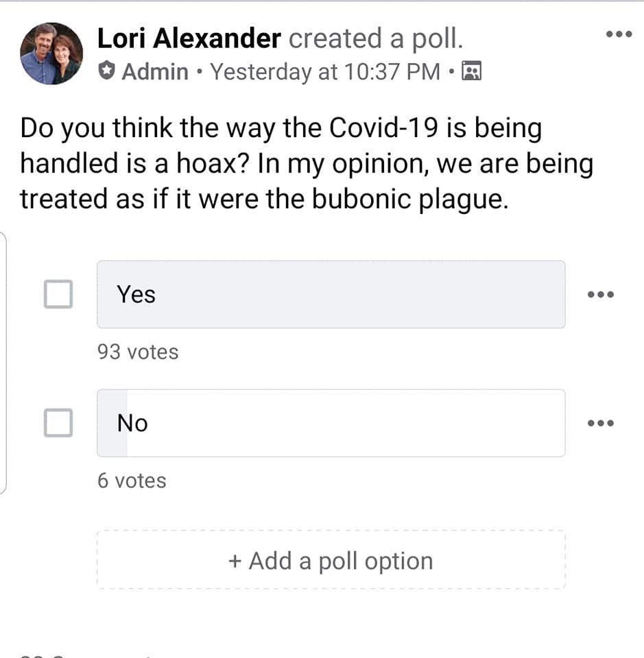The width and height of the screenshot is (644, 658).
Task: Open the post options three-dot menu
Action: click(619, 34)
